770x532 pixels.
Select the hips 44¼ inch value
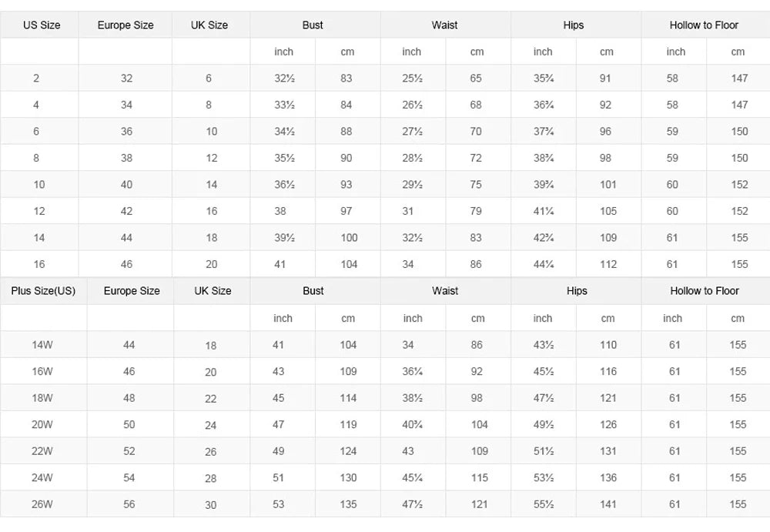pyautogui.click(x=544, y=264)
